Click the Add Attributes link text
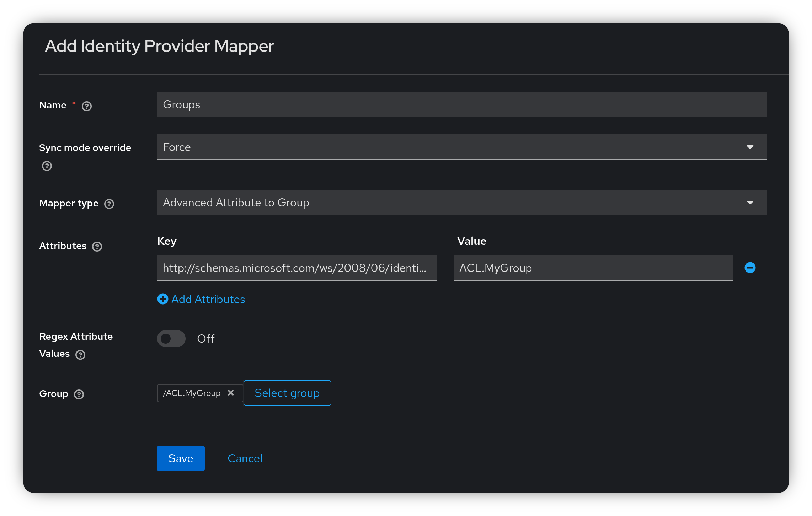 point(208,299)
